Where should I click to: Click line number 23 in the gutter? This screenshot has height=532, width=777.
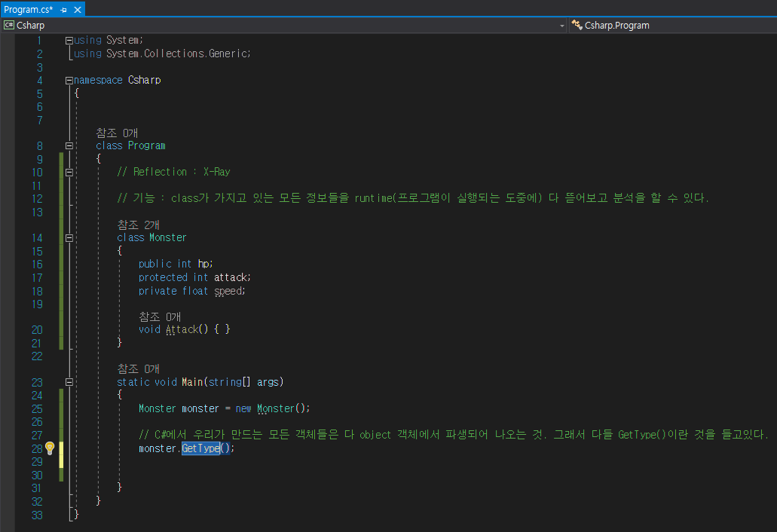tap(37, 382)
